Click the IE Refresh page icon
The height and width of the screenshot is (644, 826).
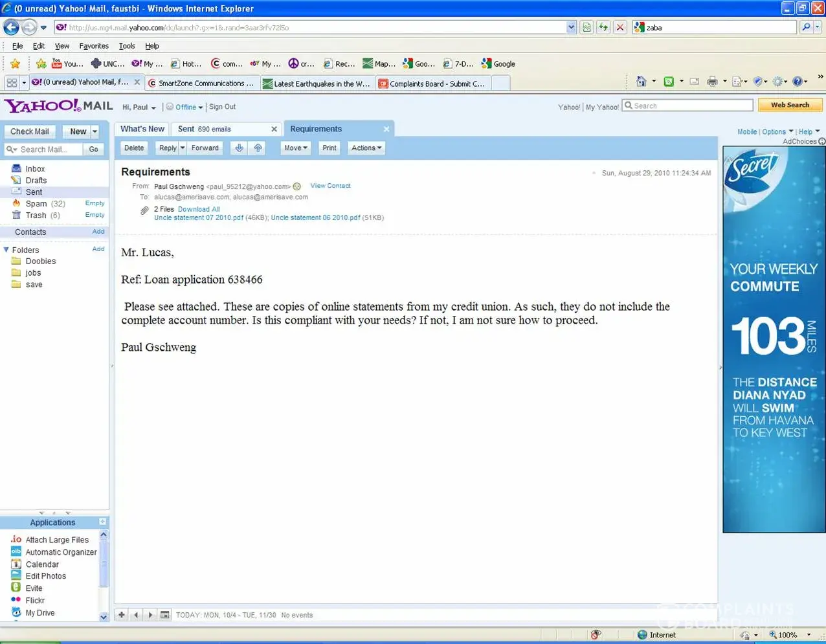[x=603, y=27]
